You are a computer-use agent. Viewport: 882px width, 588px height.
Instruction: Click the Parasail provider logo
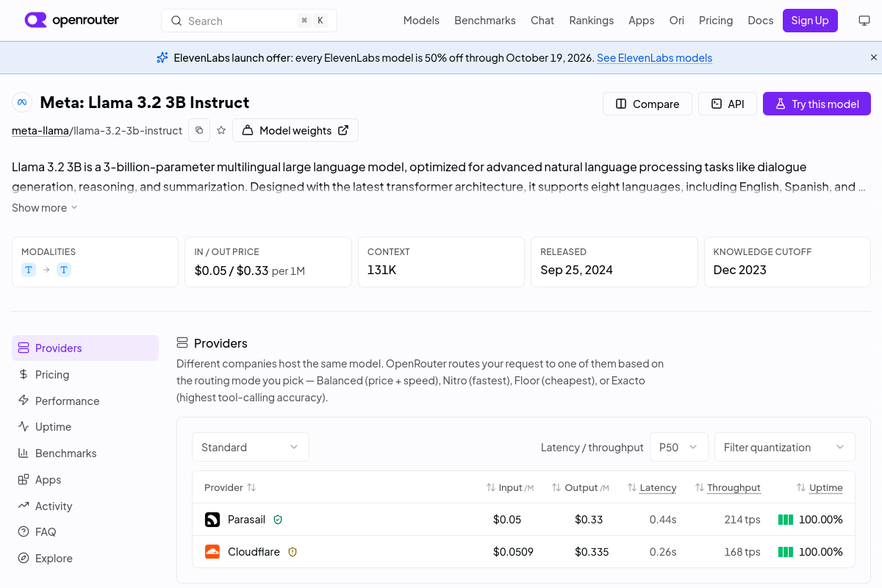(x=212, y=520)
